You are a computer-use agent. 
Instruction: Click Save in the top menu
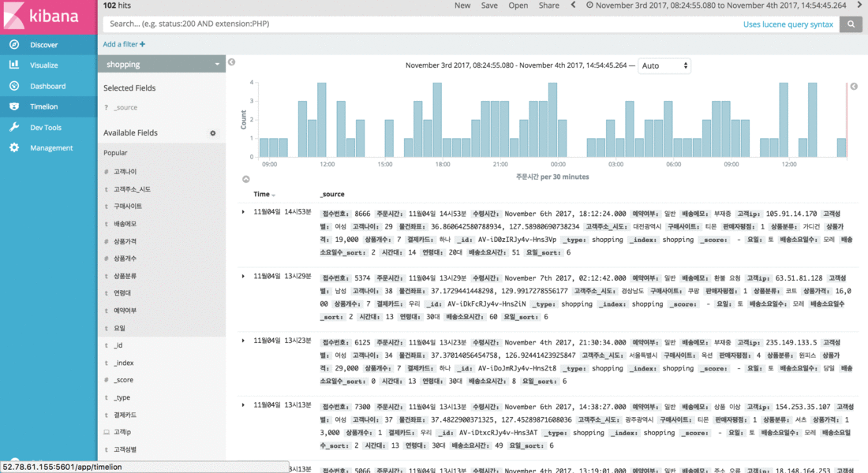tap(489, 6)
